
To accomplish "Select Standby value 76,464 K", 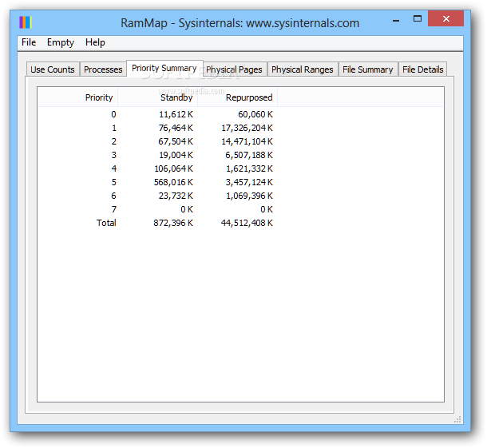I will point(176,128).
